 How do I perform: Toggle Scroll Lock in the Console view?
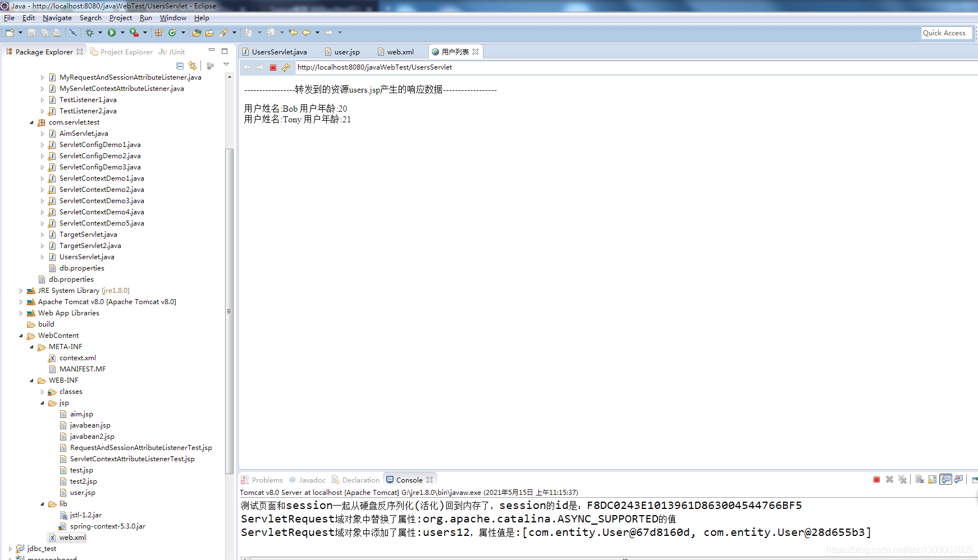(933, 479)
